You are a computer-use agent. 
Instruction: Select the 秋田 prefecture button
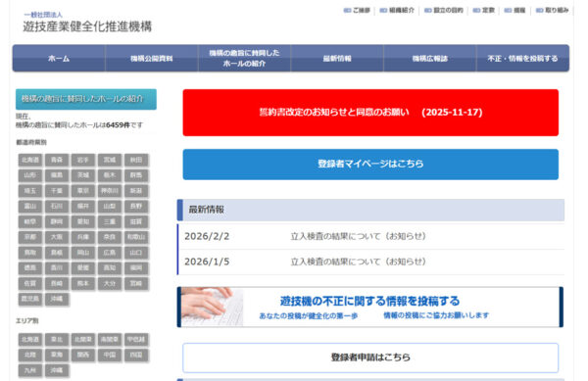tap(136, 160)
